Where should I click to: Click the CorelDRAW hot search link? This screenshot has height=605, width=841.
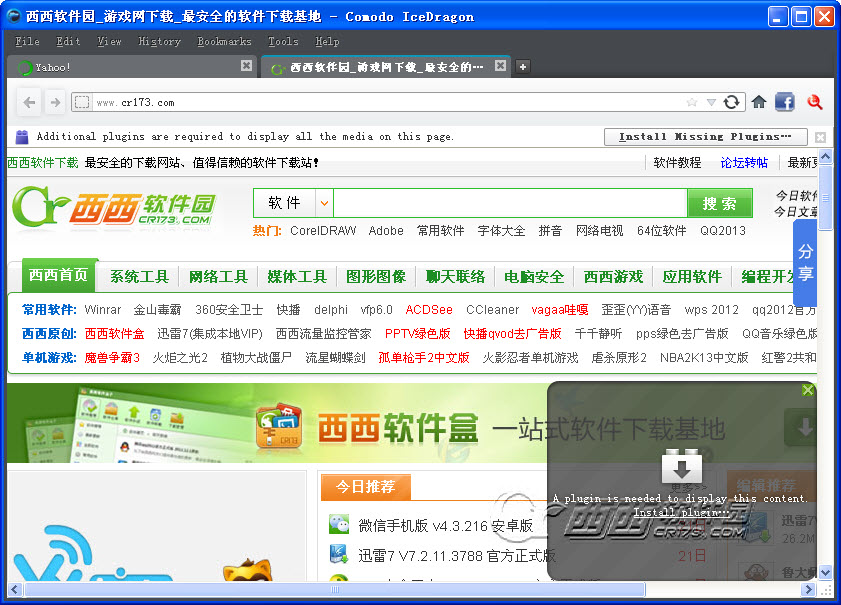click(x=323, y=231)
